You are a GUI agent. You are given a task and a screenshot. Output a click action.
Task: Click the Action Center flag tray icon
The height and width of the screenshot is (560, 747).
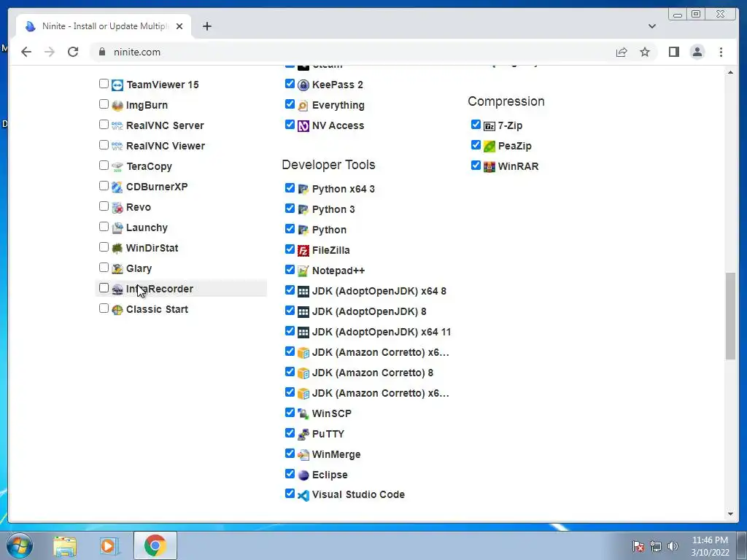[638, 546]
